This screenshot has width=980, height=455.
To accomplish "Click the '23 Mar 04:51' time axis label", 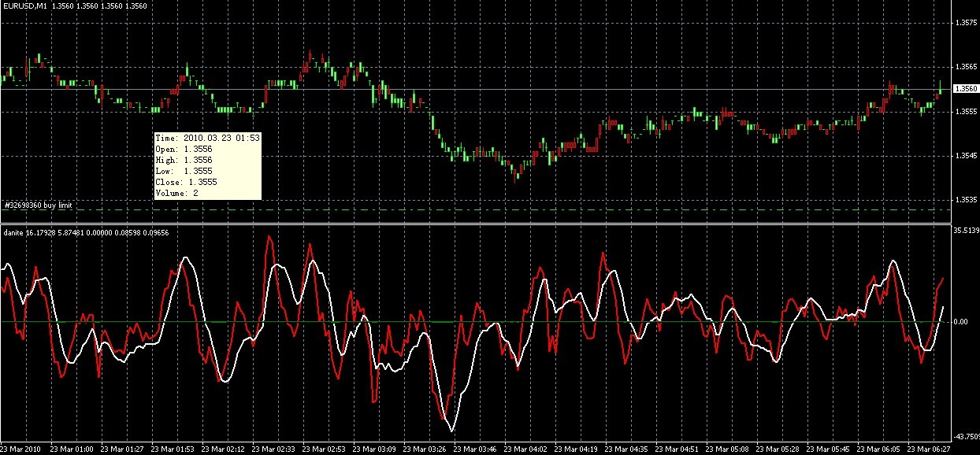I will [x=677, y=449].
